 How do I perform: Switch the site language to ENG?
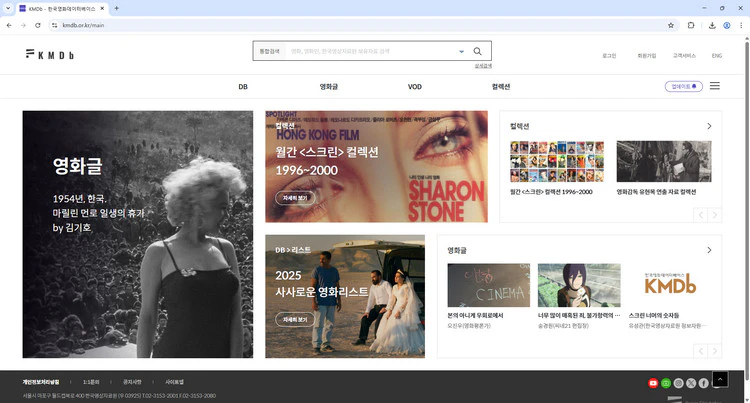716,56
